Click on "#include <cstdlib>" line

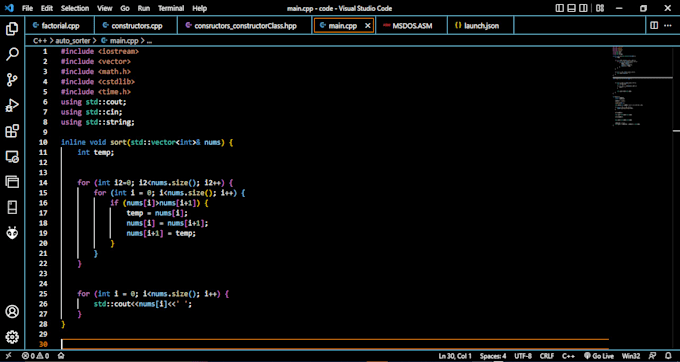pyautogui.click(x=98, y=82)
